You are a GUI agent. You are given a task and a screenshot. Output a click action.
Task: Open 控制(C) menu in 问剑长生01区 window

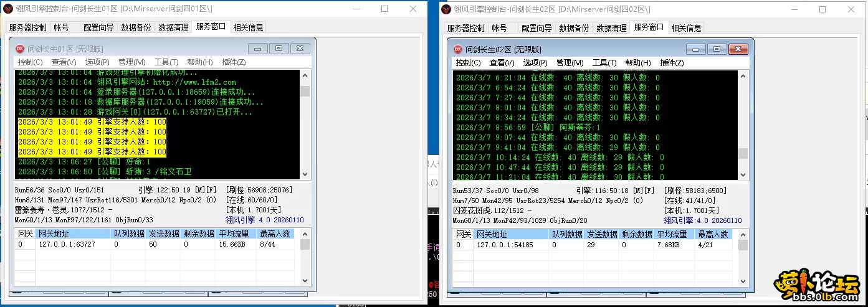[x=30, y=62]
